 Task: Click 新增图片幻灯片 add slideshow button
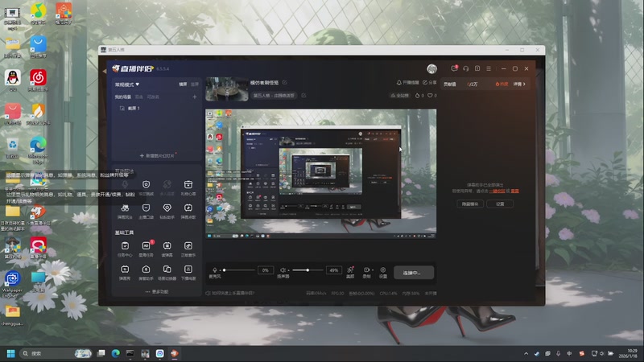pos(157,155)
